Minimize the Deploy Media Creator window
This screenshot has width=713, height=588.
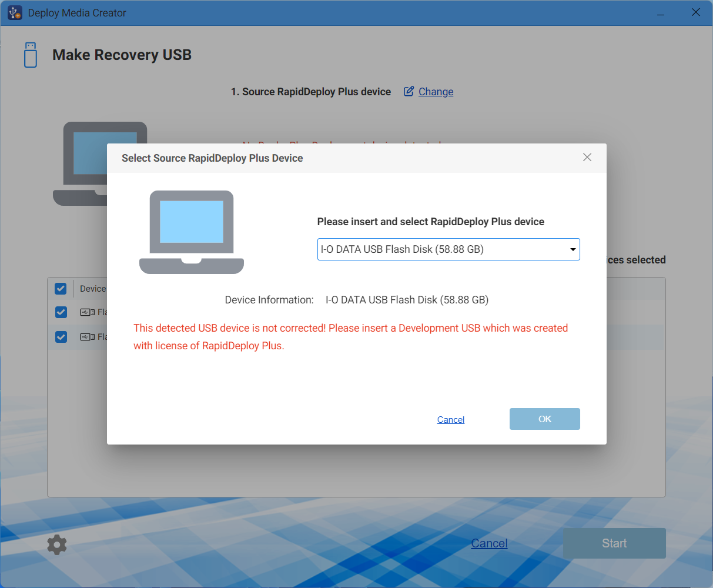pyautogui.click(x=661, y=13)
